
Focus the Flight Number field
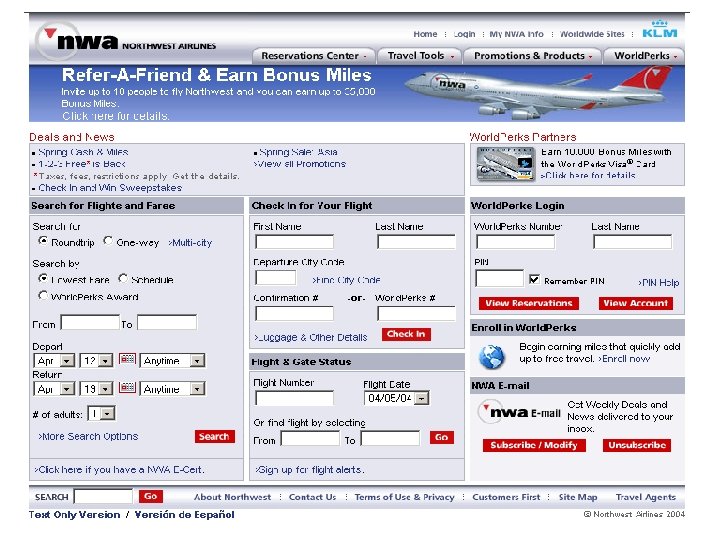click(294, 398)
